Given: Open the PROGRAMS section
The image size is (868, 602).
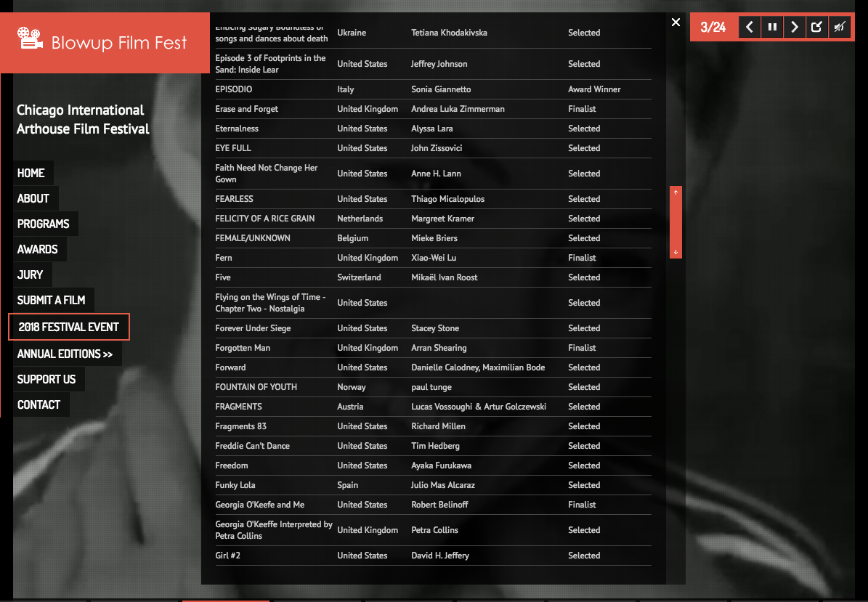Looking at the screenshot, I should click(44, 224).
